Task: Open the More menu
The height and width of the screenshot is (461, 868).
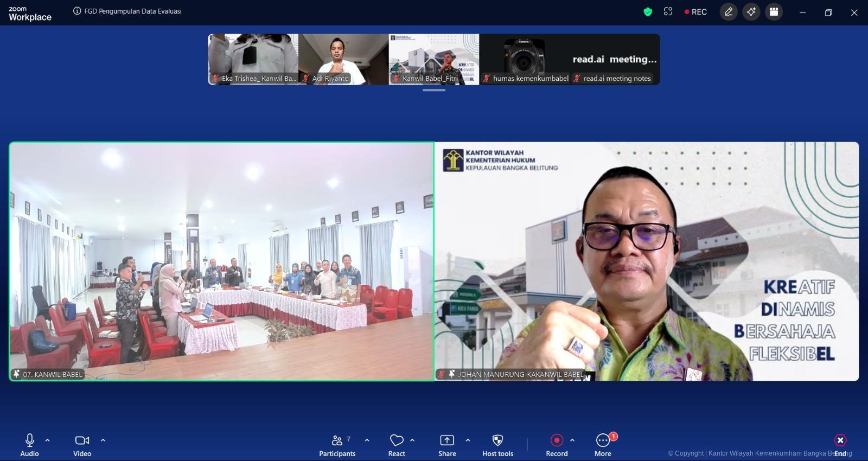Action: [x=603, y=445]
